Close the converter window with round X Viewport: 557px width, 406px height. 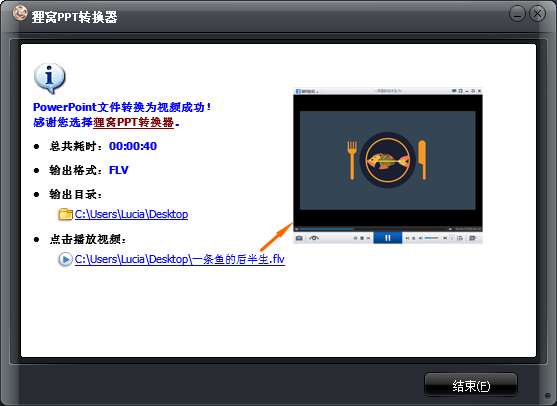coord(537,14)
